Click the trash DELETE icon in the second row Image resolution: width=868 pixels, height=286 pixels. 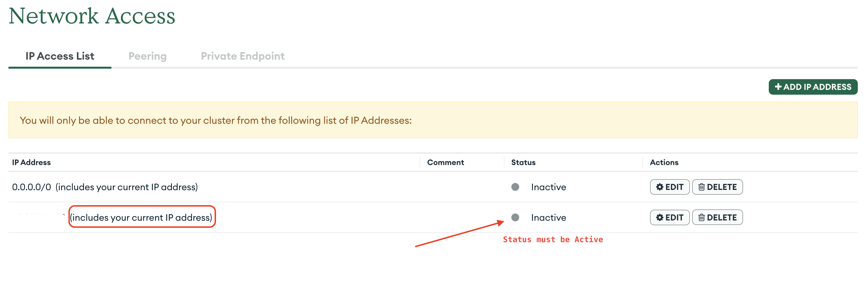point(701,217)
